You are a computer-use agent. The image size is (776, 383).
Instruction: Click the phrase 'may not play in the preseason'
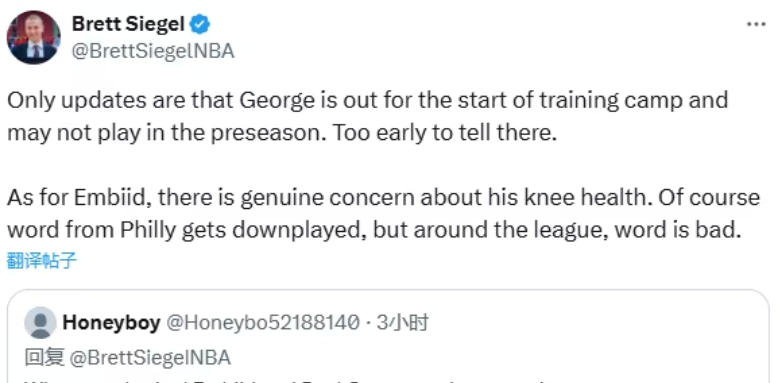[x=166, y=134]
